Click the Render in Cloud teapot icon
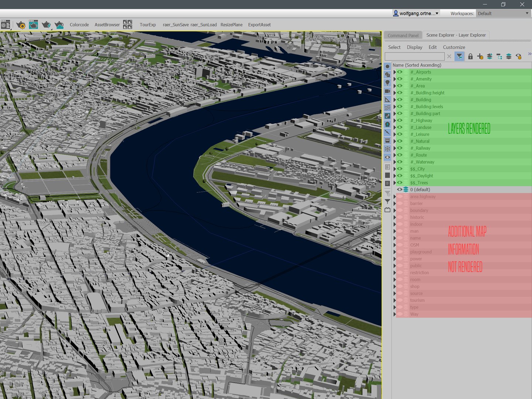Viewport: 532px width, 399px height. click(59, 25)
